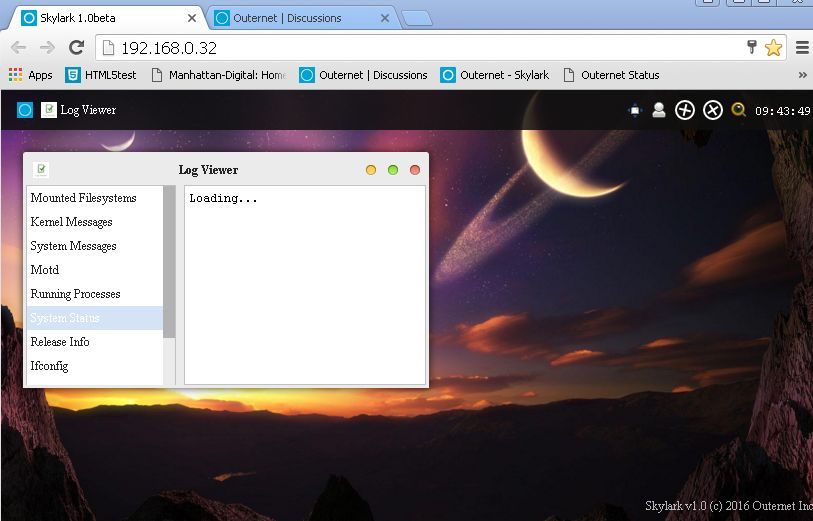Expand the bookmarks overflow chevron
Viewport: 813px width, 521px height.
tap(802, 75)
